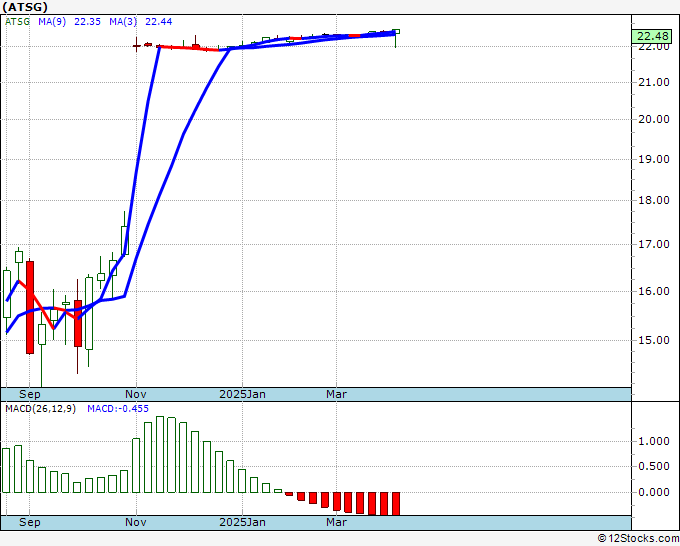The height and width of the screenshot is (546, 680).
Task: Click the Nov label on price chart axis
Action: 136,394
